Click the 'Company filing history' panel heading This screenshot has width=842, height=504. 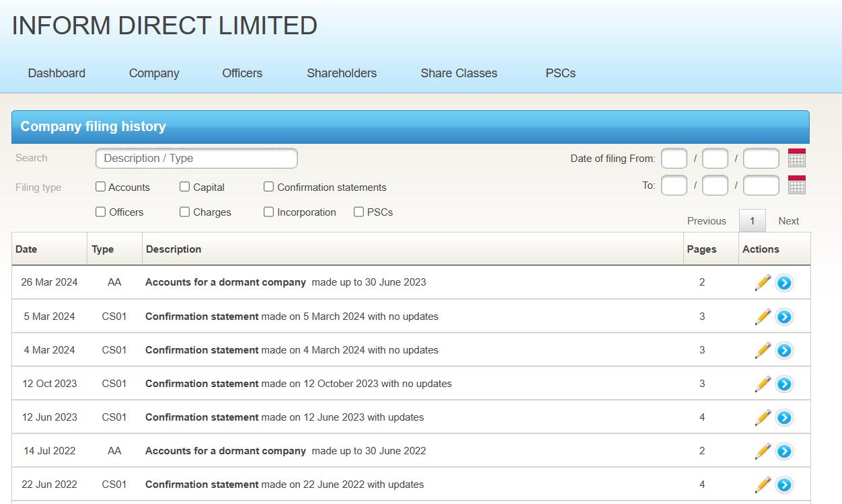click(93, 126)
